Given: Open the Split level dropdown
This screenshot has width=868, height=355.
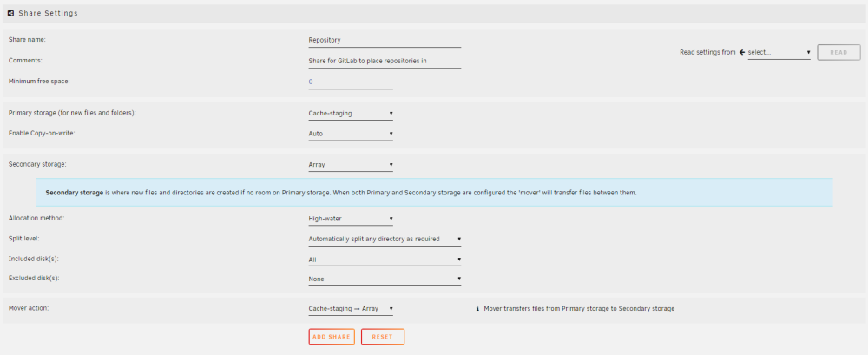Looking at the screenshot, I should [385, 240].
